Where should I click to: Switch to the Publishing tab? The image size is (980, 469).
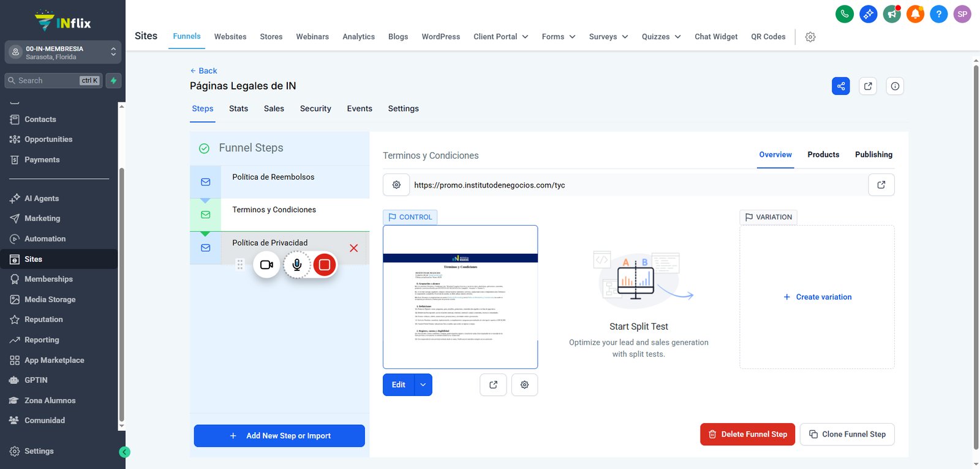(873, 154)
